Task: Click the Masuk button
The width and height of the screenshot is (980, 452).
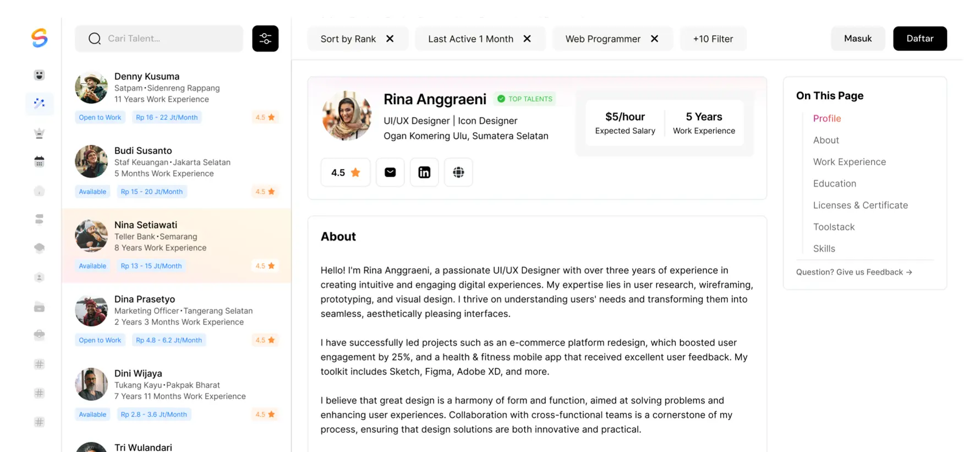Action: [858, 39]
